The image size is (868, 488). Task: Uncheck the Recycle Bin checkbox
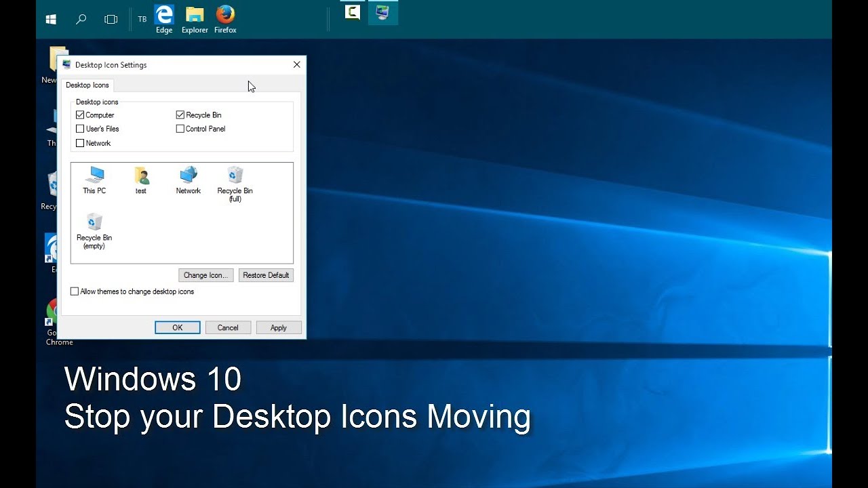pos(180,115)
